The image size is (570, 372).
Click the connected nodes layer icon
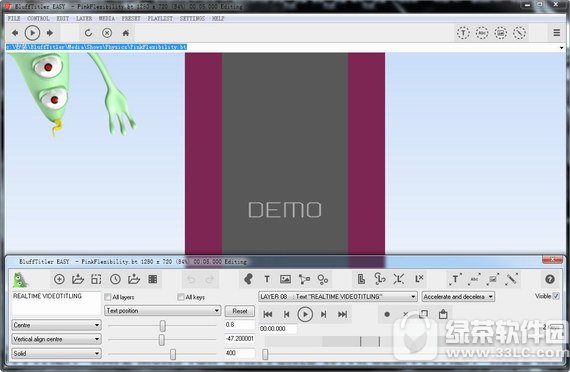click(304, 279)
